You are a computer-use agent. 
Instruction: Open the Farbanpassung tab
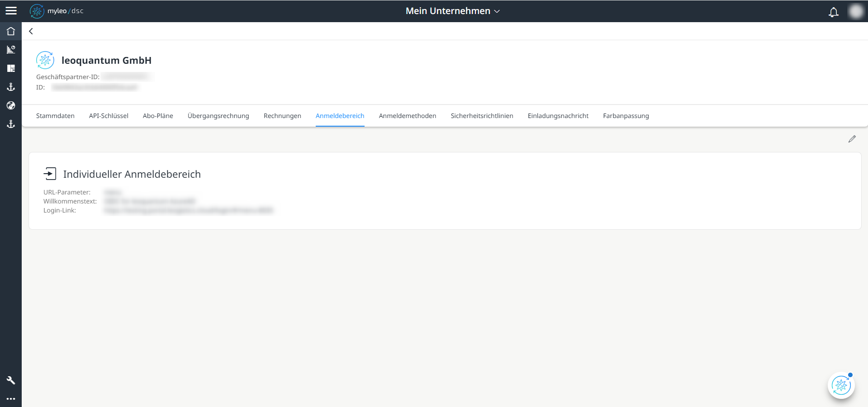tap(626, 116)
